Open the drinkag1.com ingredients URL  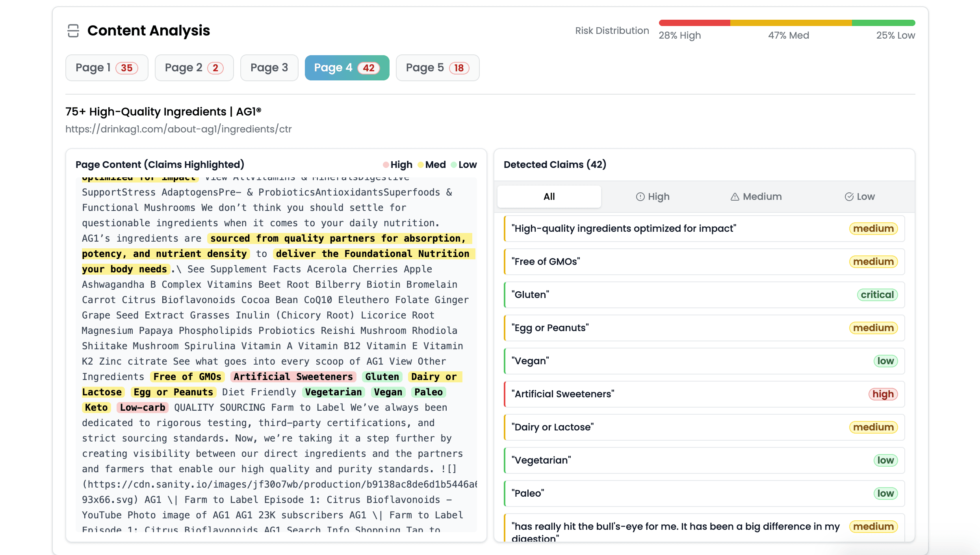(x=178, y=129)
